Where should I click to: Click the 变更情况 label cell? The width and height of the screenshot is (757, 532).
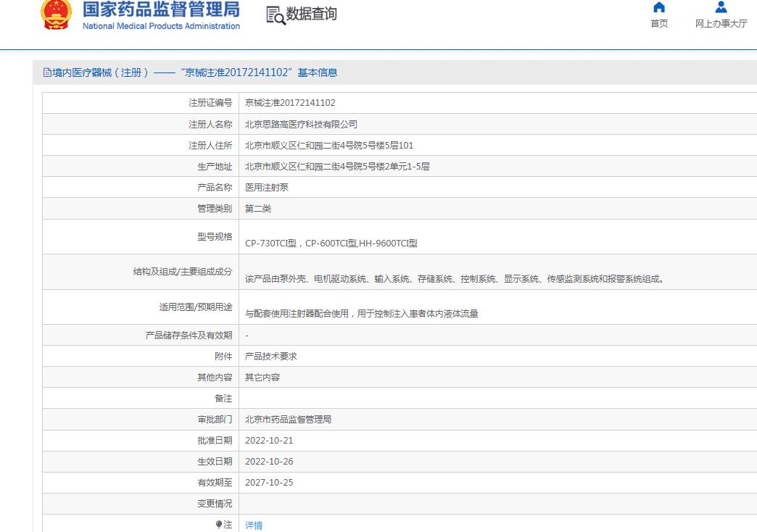point(141,504)
